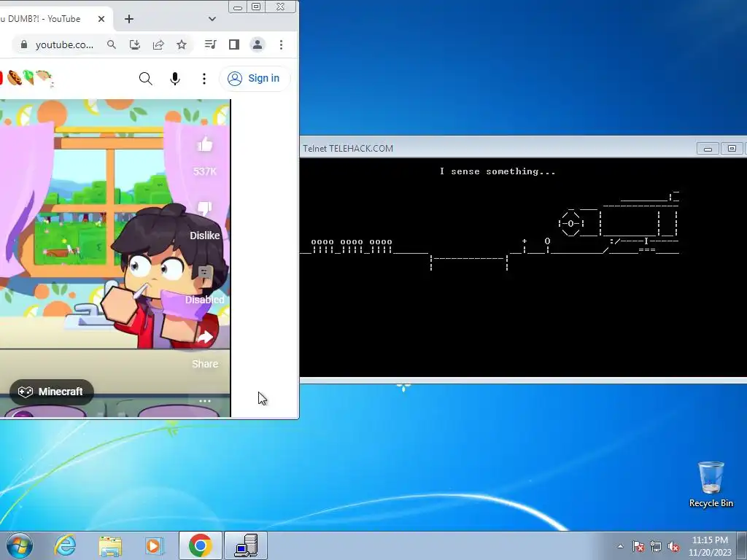
Task: Open Chrome tab search chevron
Action: click(x=212, y=19)
